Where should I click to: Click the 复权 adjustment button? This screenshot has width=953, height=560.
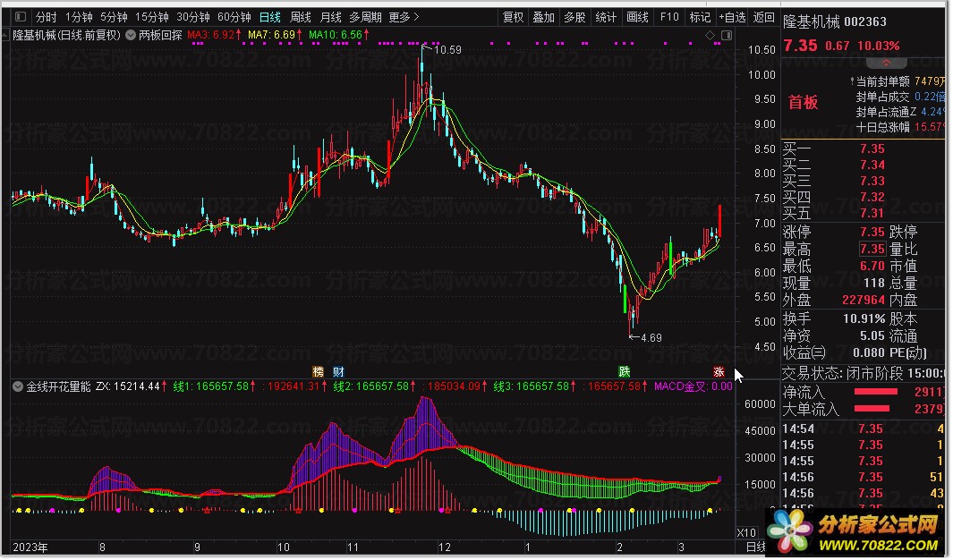click(x=513, y=17)
